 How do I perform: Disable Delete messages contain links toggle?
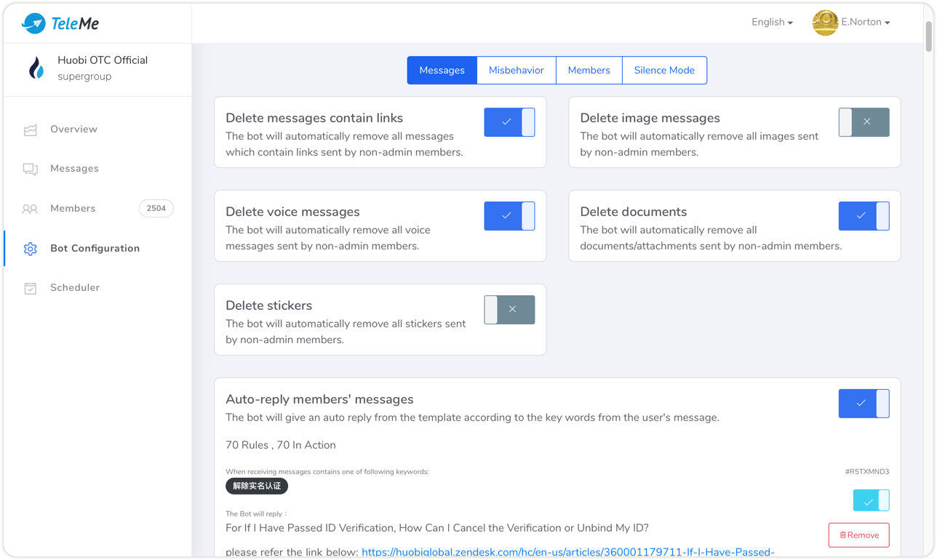[509, 122]
